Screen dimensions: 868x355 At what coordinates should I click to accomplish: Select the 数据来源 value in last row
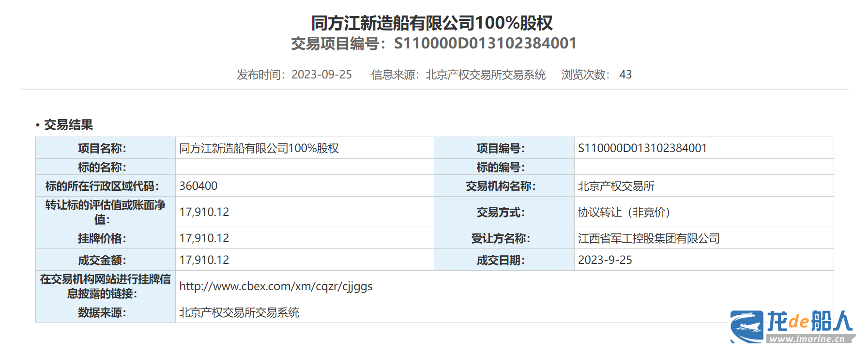(239, 313)
